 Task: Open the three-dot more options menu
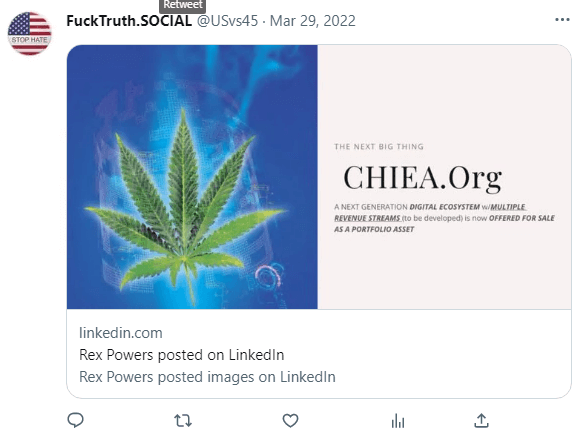pos(562,20)
